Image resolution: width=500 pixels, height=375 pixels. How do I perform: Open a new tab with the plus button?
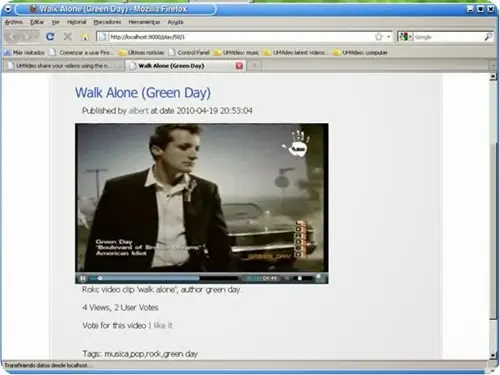[x=254, y=66]
